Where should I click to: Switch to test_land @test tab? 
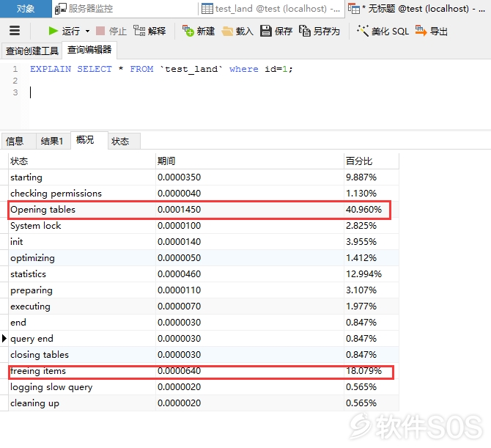(x=271, y=9)
